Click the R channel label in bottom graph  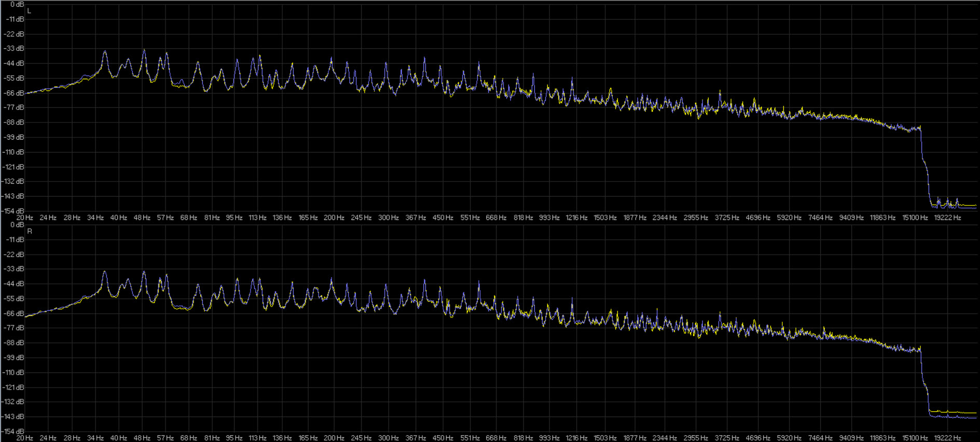30,231
